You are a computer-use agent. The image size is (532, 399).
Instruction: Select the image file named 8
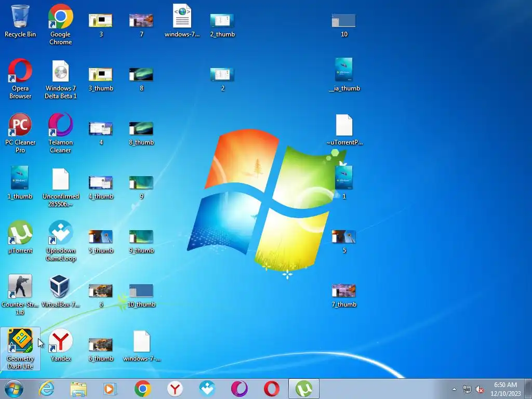coord(141,79)
